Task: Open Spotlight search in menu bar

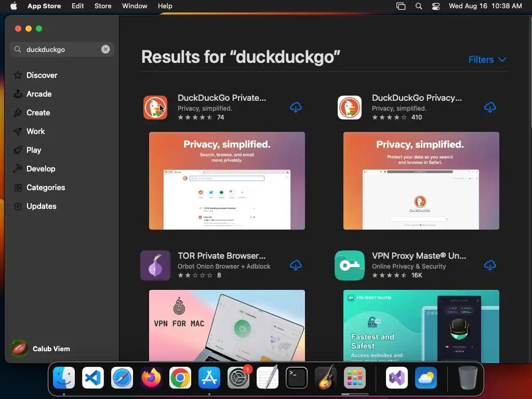Action: click(x=419, y=6)
